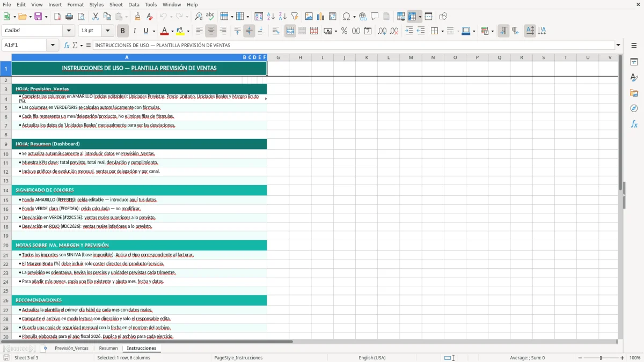Insert an image
This screenshot has width=644, height=362.
pos(309,17)
